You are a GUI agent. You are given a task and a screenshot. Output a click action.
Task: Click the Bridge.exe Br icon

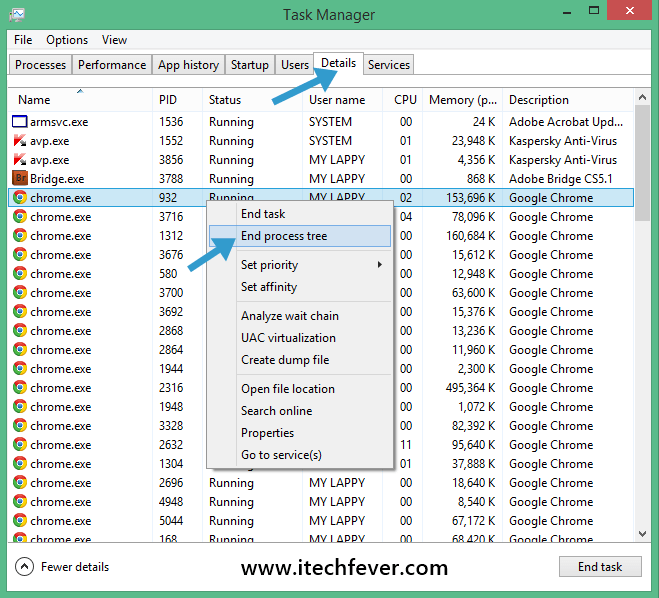pyautogui.click(x=20, y=178)
